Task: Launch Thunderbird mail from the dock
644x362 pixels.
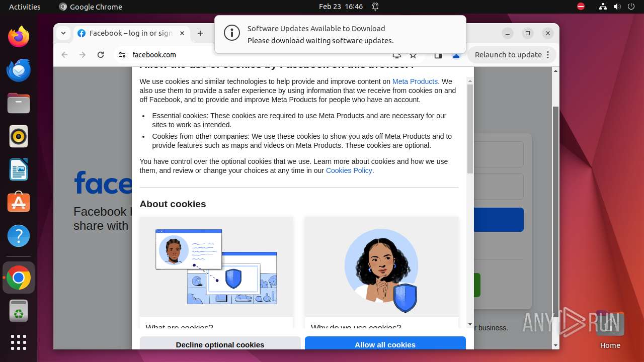Action: (x=19, y=70)
